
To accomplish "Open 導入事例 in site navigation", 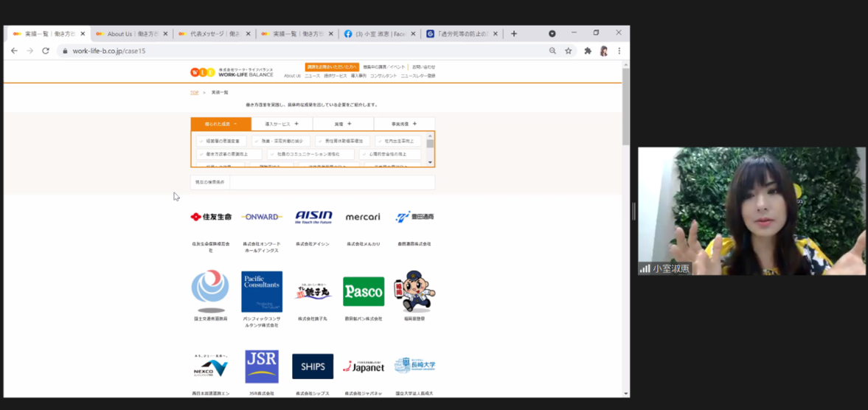I will [x=358, y=76].
